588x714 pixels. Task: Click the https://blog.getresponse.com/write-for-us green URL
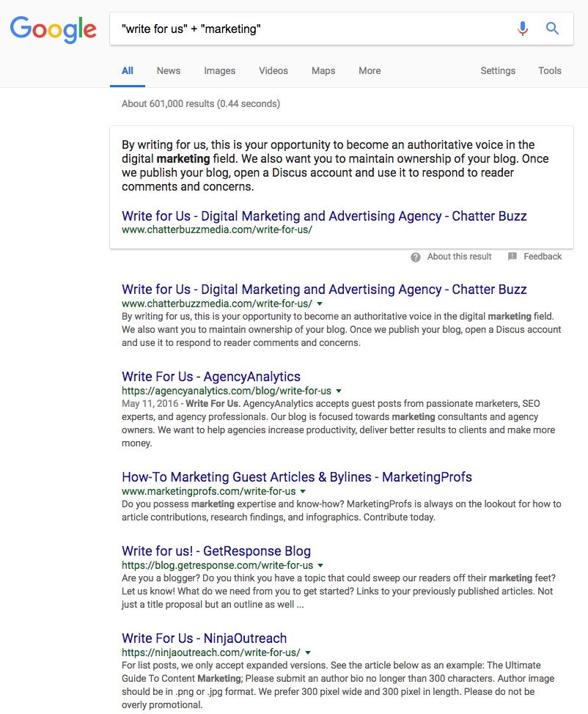[x=217, y=565]
